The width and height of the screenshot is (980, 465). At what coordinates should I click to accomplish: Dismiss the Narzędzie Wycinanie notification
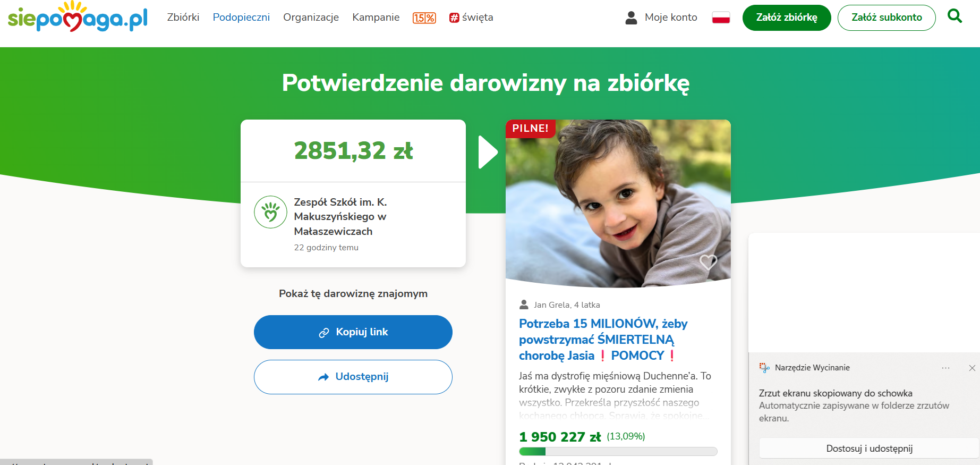click(972, 368)
